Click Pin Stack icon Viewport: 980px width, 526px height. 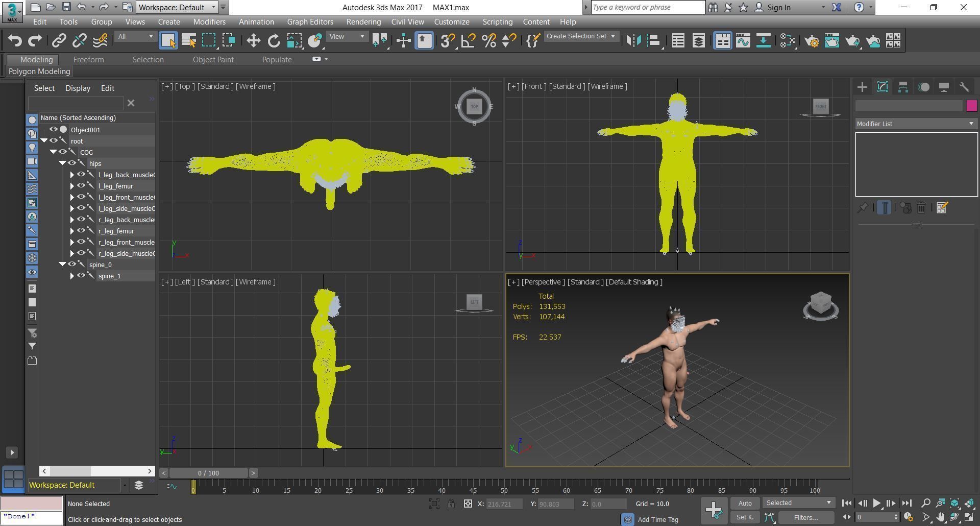pos(863,207)
